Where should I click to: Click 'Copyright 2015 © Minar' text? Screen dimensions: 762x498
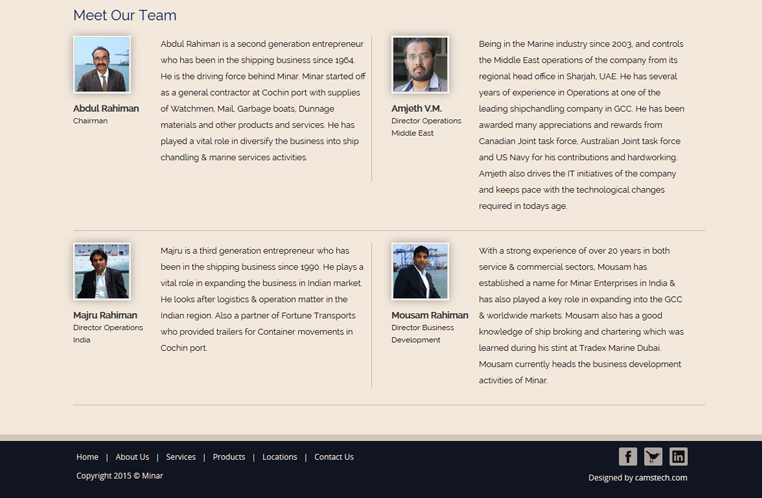pyautogui.click(x=120, y=476)
